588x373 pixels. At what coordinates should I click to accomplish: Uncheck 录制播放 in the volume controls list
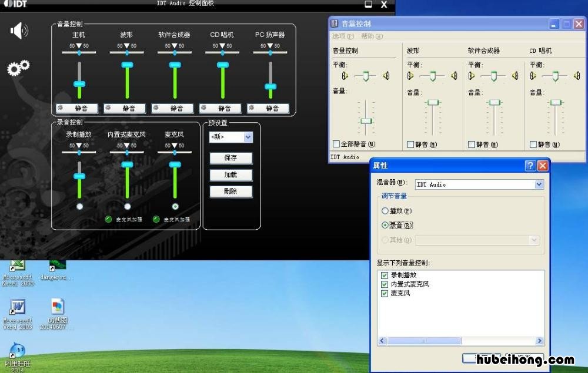click(x=385, y=275)
